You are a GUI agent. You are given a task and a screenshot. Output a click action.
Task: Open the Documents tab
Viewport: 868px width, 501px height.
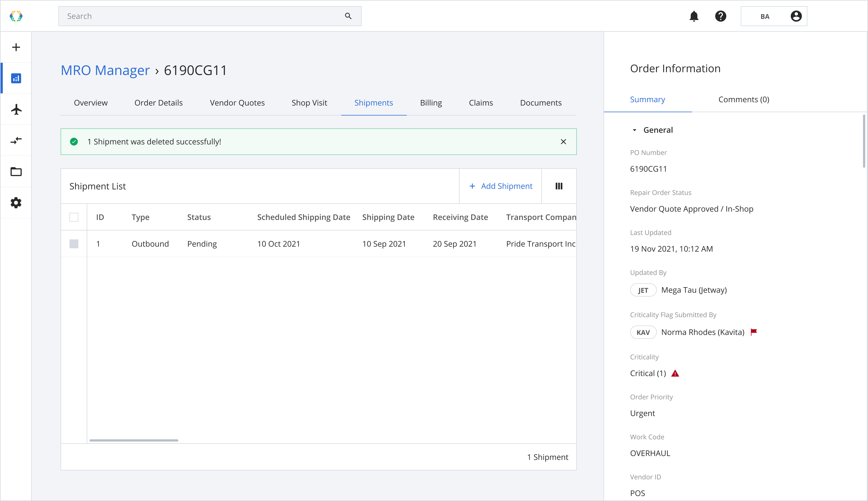[541, 103]
